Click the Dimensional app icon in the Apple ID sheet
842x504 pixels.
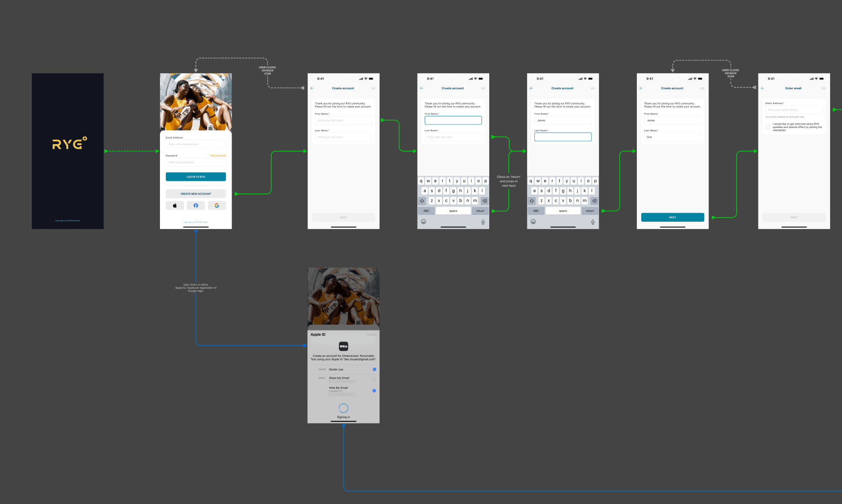[343, 346]
